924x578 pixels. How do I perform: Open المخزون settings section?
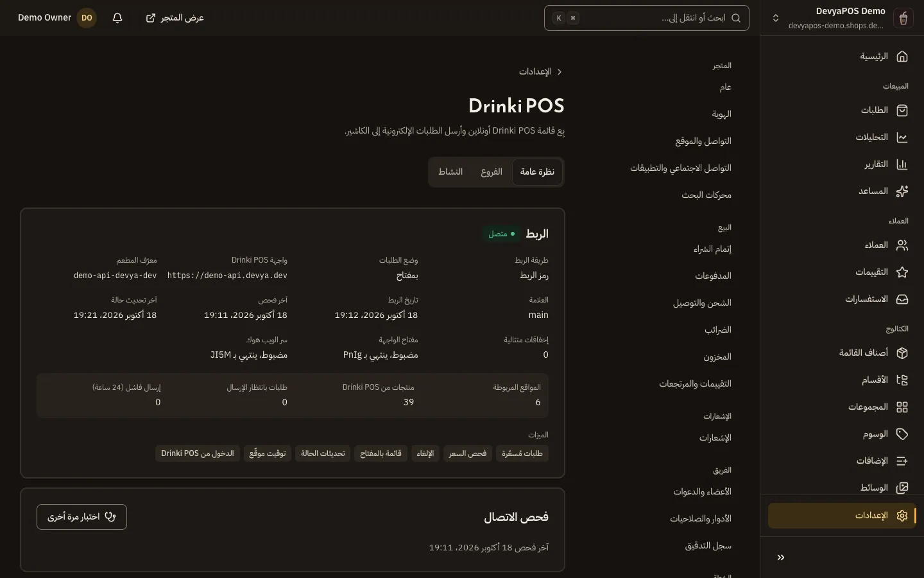(717, 357)
